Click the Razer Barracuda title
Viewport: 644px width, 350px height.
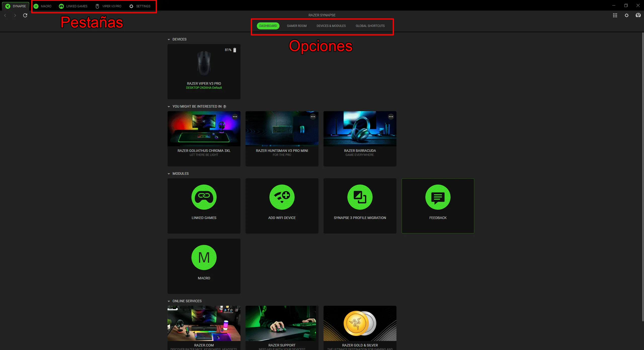[x=360, y=151]
